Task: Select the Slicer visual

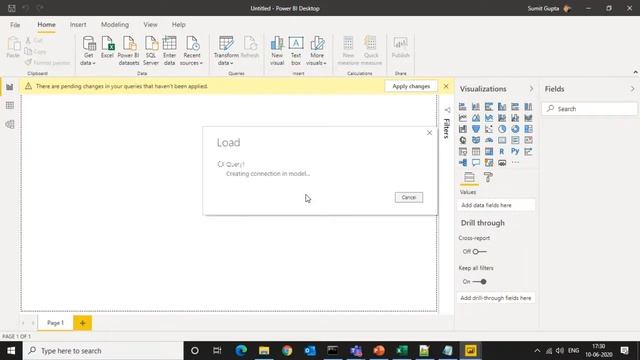Action: 462,151
